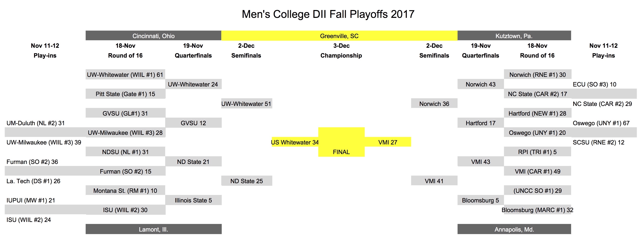Click the US Whitewater 34 finalist cell
The image size is (644, 243).
[295, 142]
